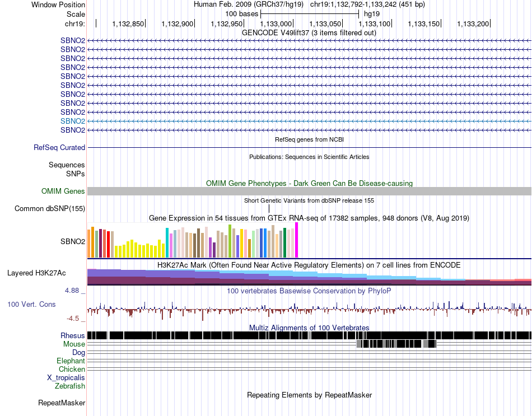
Task: Select the Rhesus alignment row label
Action: (x=73, y=335)
